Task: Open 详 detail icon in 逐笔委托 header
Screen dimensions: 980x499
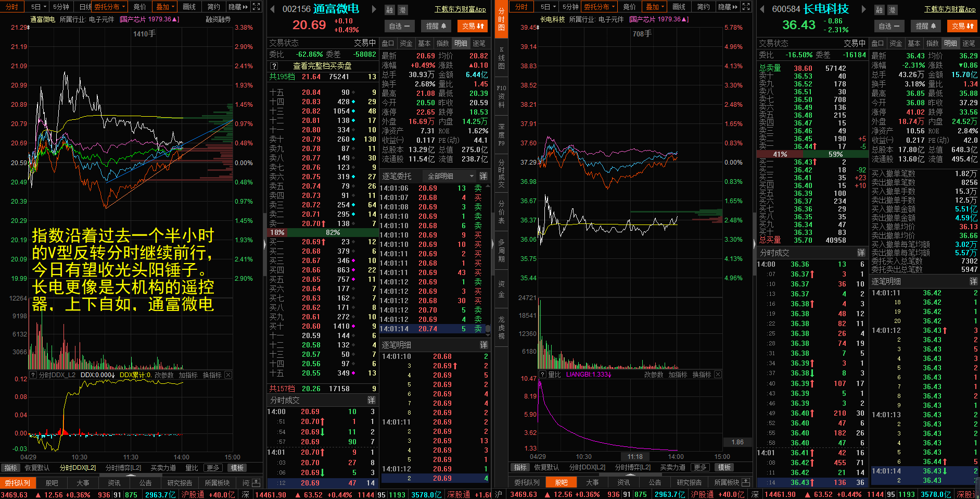Action: pos(483,176)
